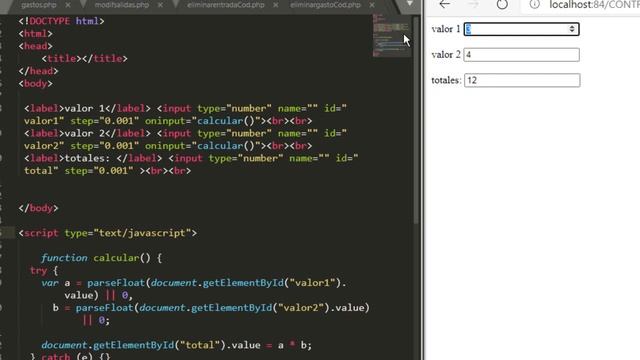The width and height of the screenshot is (640, 360).
Task: Click the 'function calcular() {' line
Action: [101, 258]
